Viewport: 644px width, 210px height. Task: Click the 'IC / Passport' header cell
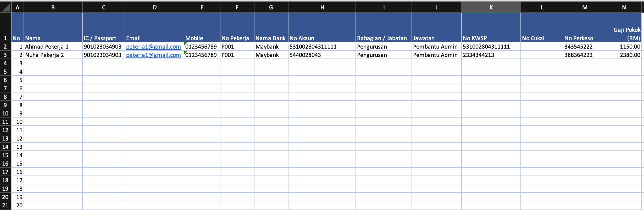[x=104, y=27]
